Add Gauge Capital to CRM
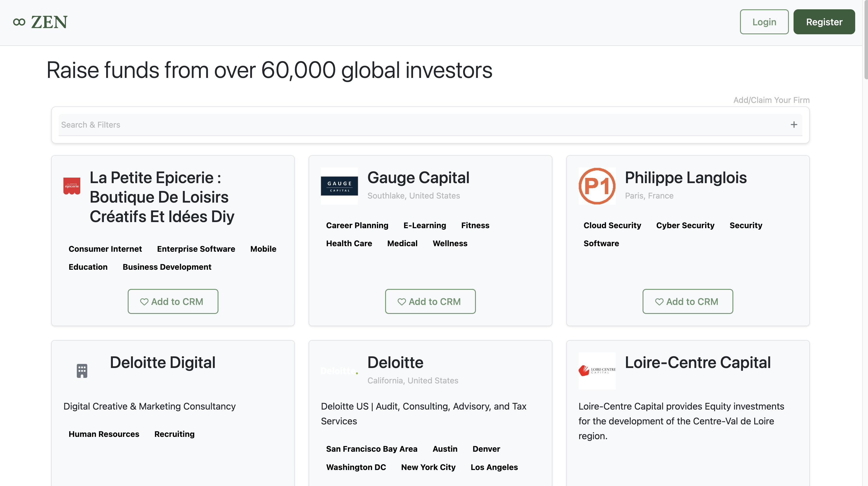Screen dimensions: 868x486 pos(430,301)
